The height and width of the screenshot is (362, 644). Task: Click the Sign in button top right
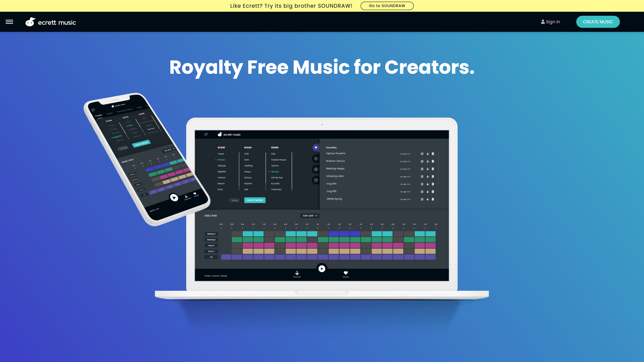point(550,22)
